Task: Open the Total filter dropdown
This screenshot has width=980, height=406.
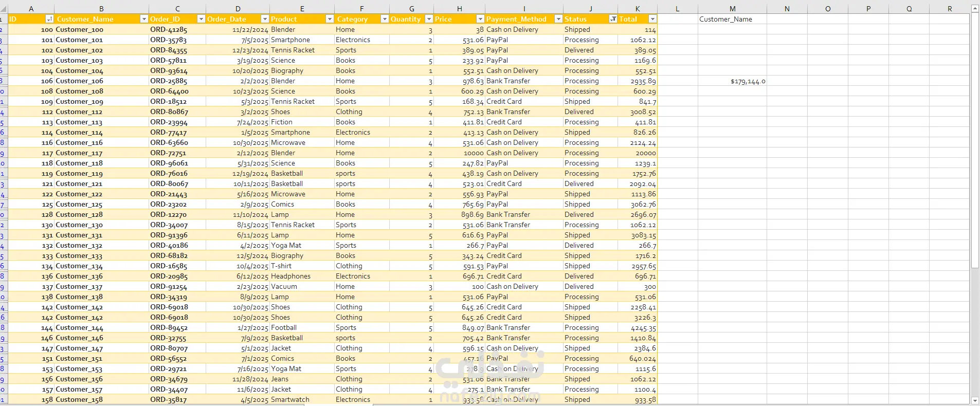Action: (652, 19)
